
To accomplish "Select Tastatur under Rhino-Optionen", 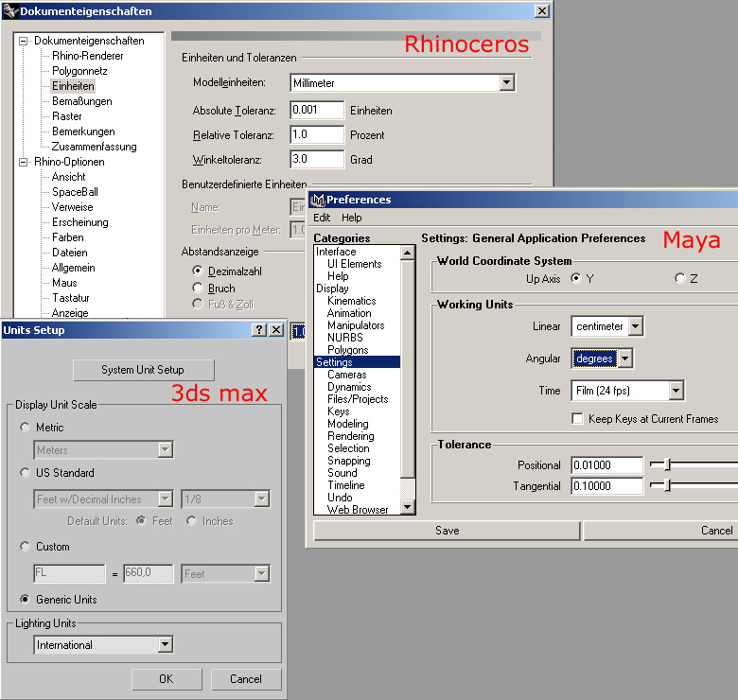I will [x=71, y=298].
